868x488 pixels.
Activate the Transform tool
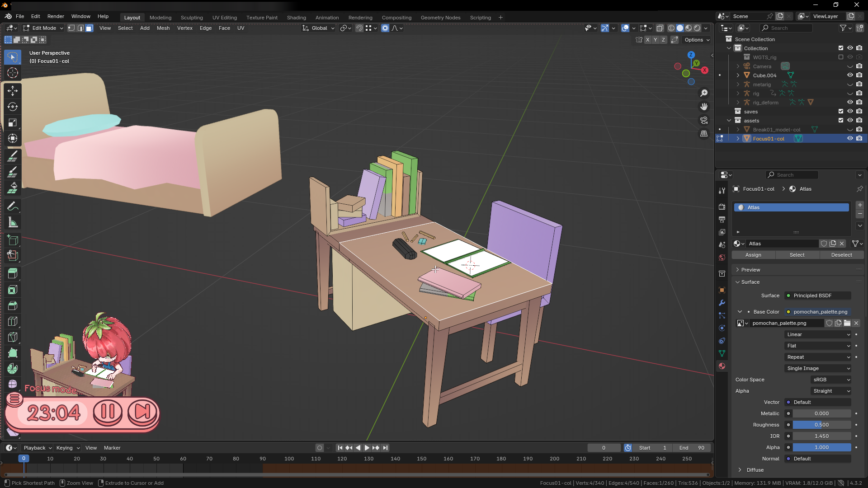pos(13,138)
